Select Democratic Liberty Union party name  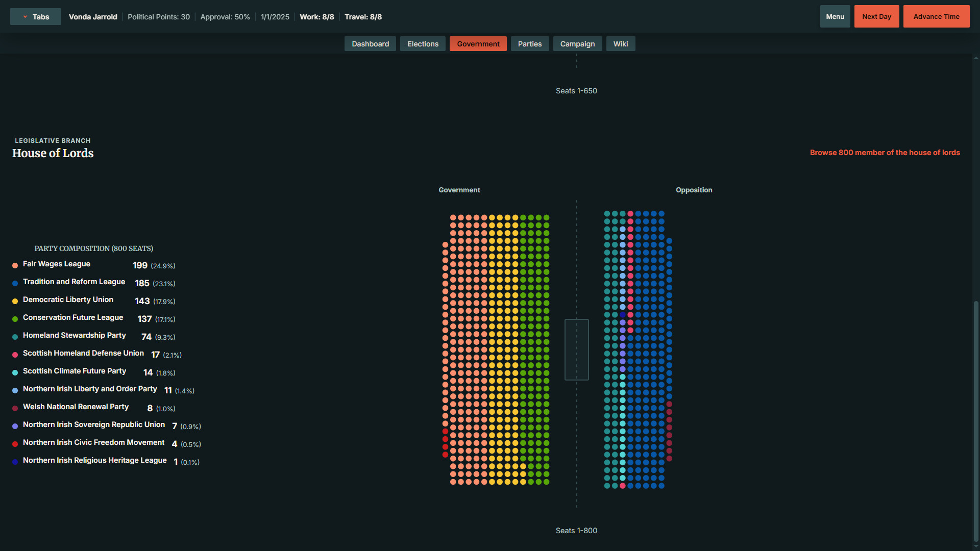coord(68,299)
